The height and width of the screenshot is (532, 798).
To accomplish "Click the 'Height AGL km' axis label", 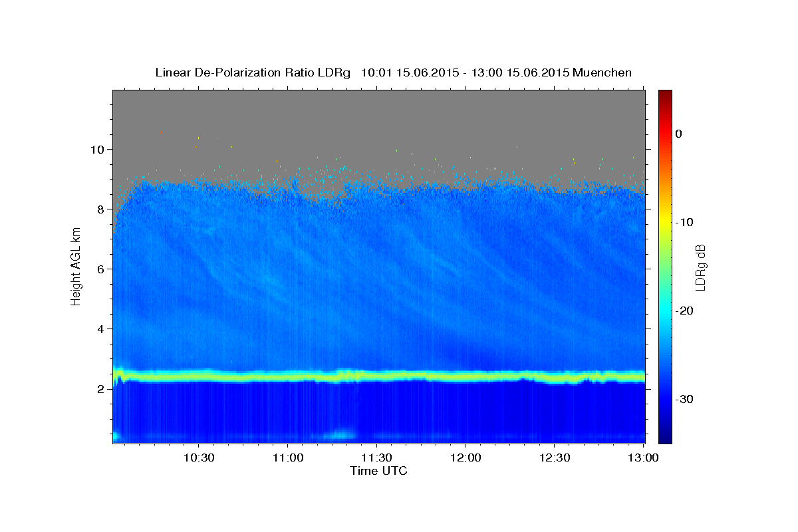I will (x=76, y=266).
